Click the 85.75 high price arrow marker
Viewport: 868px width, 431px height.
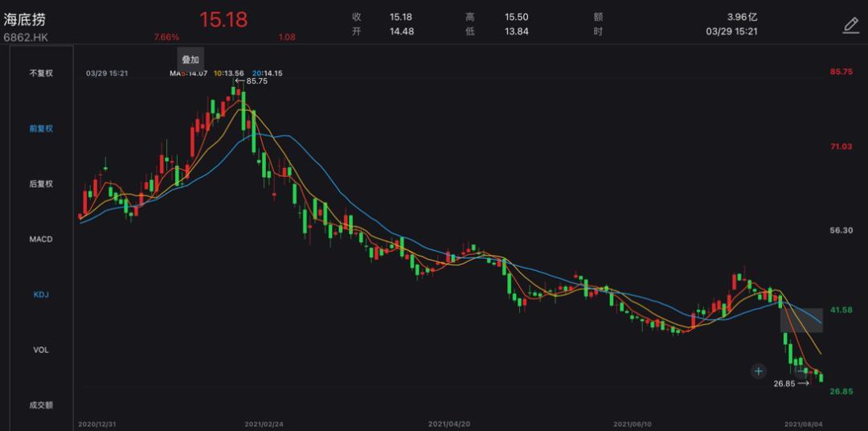251,81
